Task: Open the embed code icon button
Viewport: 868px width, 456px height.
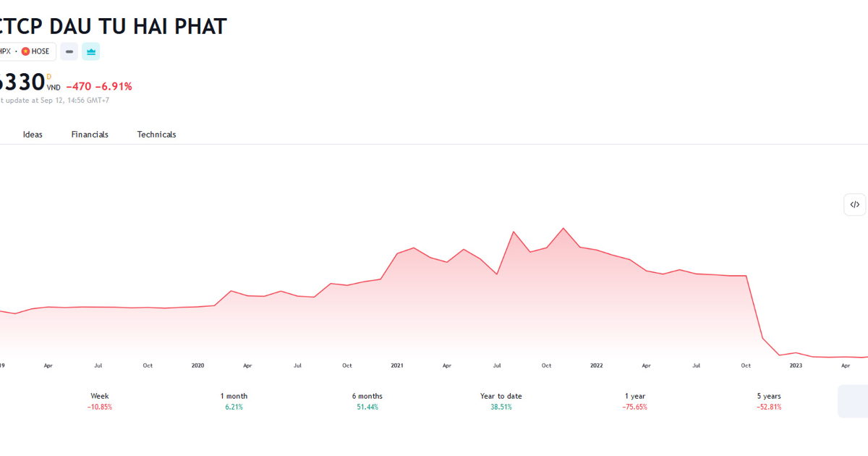Action: pos(854,205)
